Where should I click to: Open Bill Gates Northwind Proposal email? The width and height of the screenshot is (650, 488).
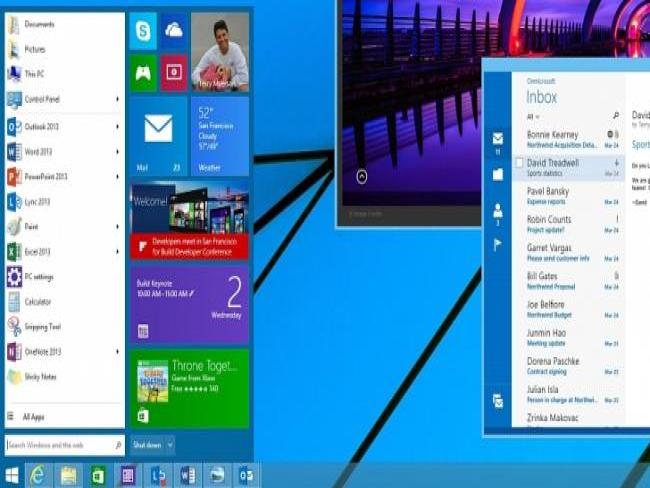(568, 281)
